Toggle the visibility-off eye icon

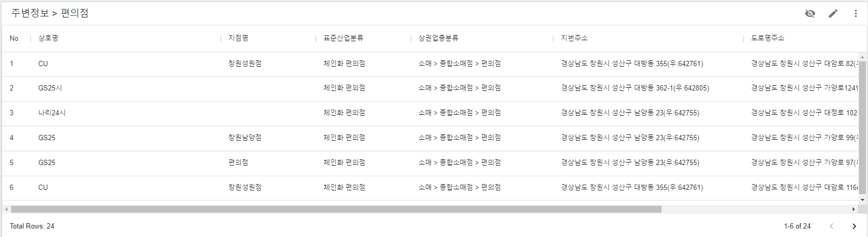(x=810, y=13)
